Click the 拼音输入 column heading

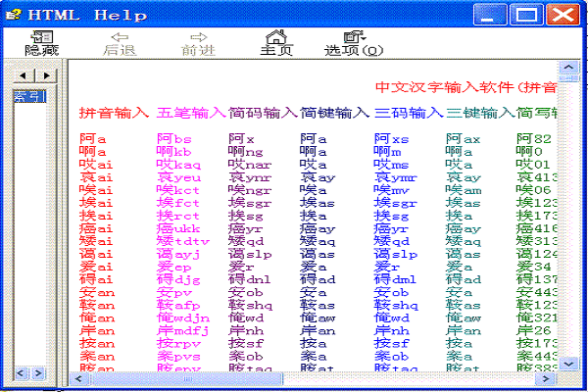tap(114, 113)
